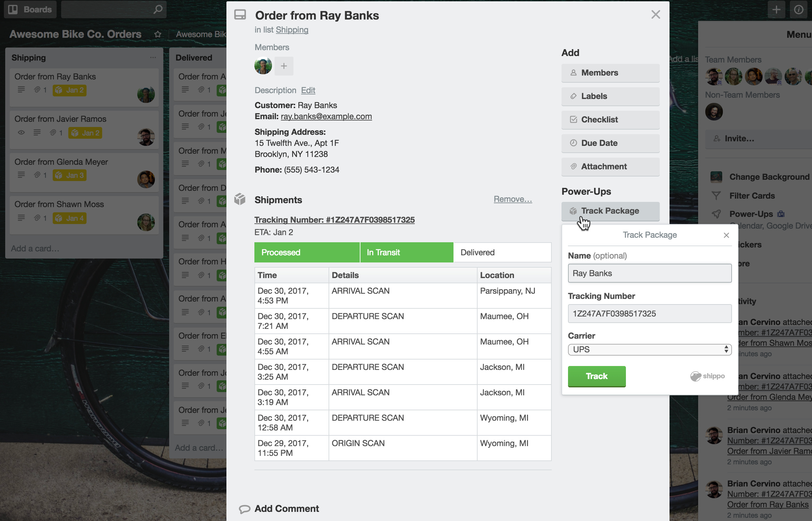
Task: Remove the shipment tracking
Action: coord(512,199)
